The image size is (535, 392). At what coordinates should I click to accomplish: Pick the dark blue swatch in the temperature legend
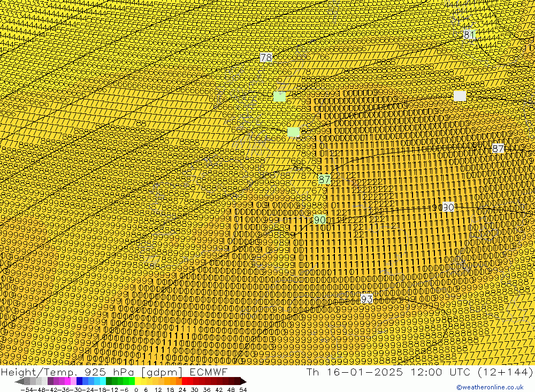click(x=79, y=381)
